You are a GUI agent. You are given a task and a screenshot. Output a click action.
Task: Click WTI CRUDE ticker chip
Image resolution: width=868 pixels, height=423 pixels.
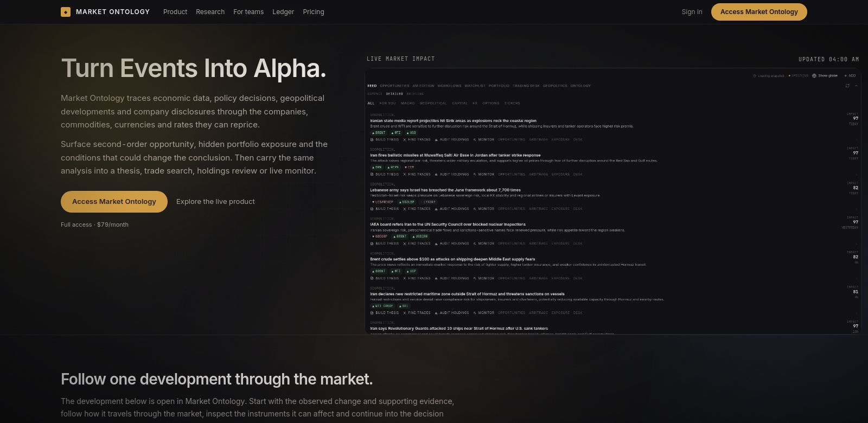[382, 306]
